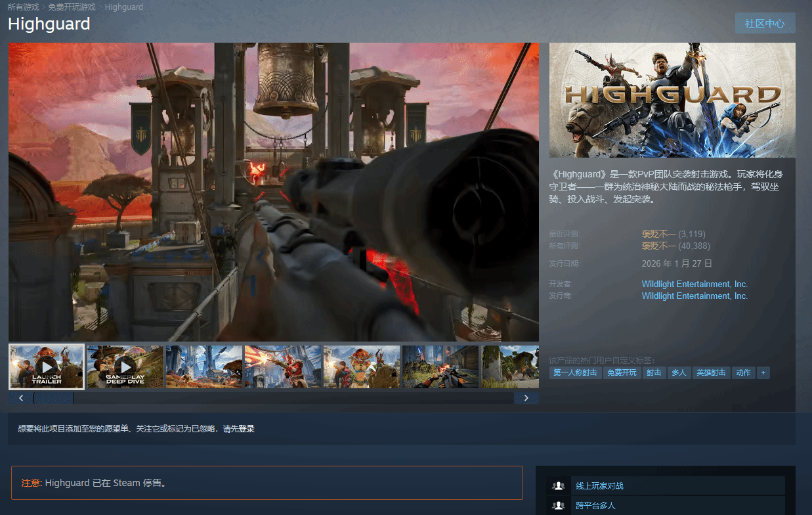Screen dimensions: 812x515
Task: Select the third screenshot thumbnail in strip
Action: tap(204, 367)
